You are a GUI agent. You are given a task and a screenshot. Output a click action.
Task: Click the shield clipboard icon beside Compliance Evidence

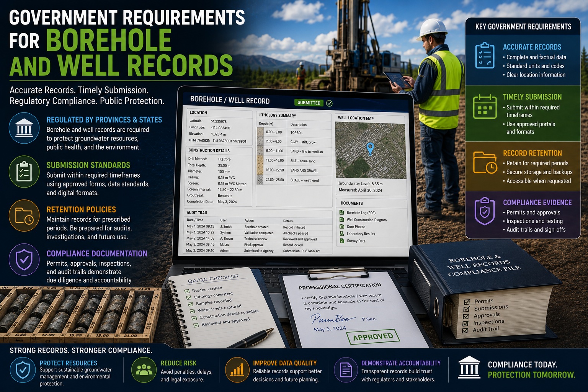click(485, 211)
